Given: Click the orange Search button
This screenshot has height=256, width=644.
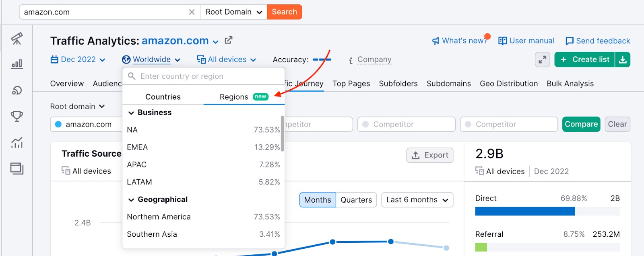Looking at the screenshot, I should click(x=285, y=12).
